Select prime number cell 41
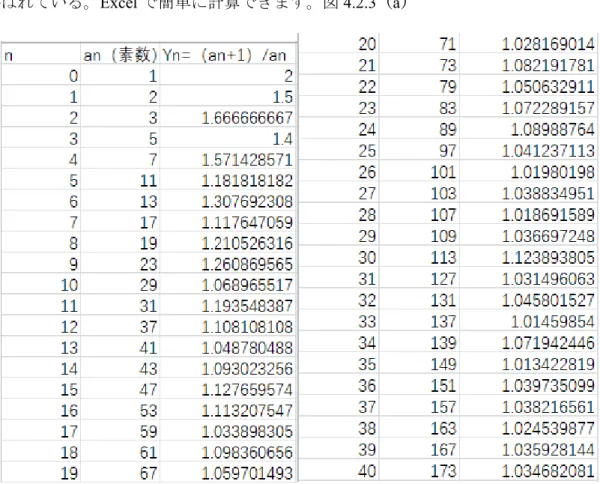Screen dimensions: 600x484 pos(120,347)
